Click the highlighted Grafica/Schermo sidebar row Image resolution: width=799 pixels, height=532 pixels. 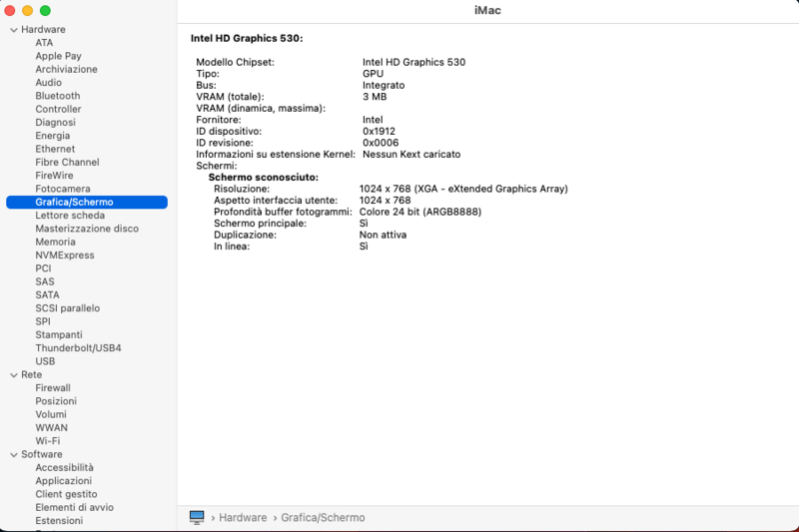(x=87, y=202)
